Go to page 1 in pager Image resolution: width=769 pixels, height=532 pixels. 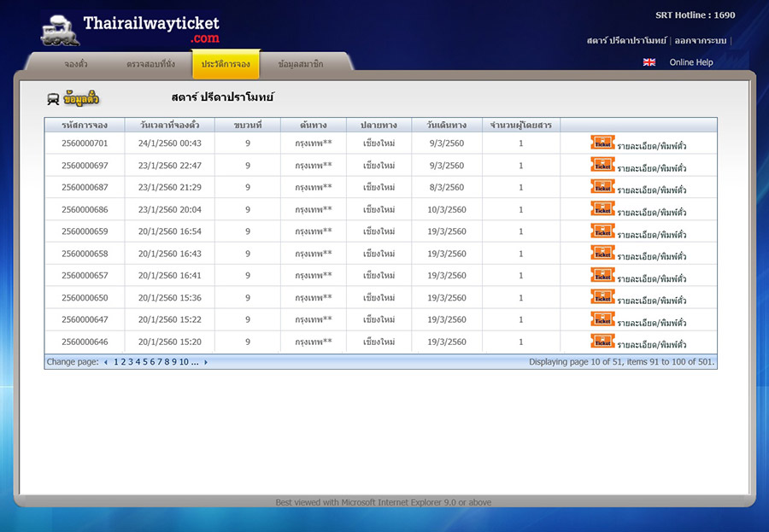tap(116, 362)
